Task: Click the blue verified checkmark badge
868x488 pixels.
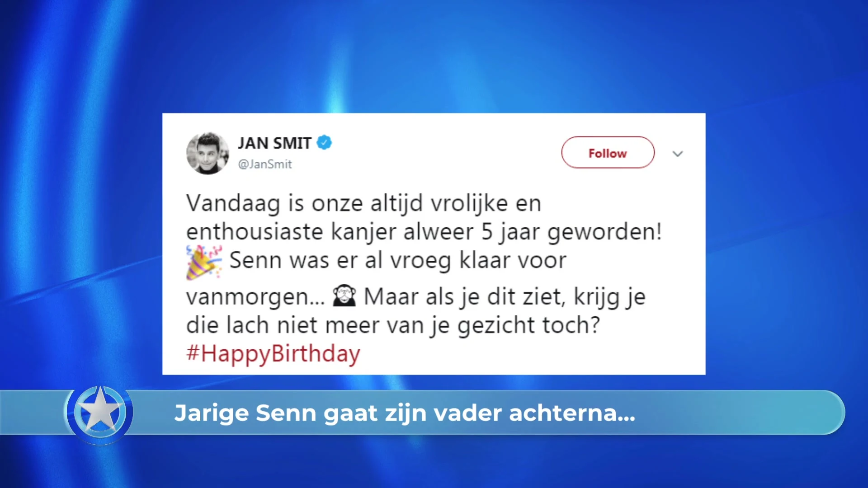Action: 324,143
